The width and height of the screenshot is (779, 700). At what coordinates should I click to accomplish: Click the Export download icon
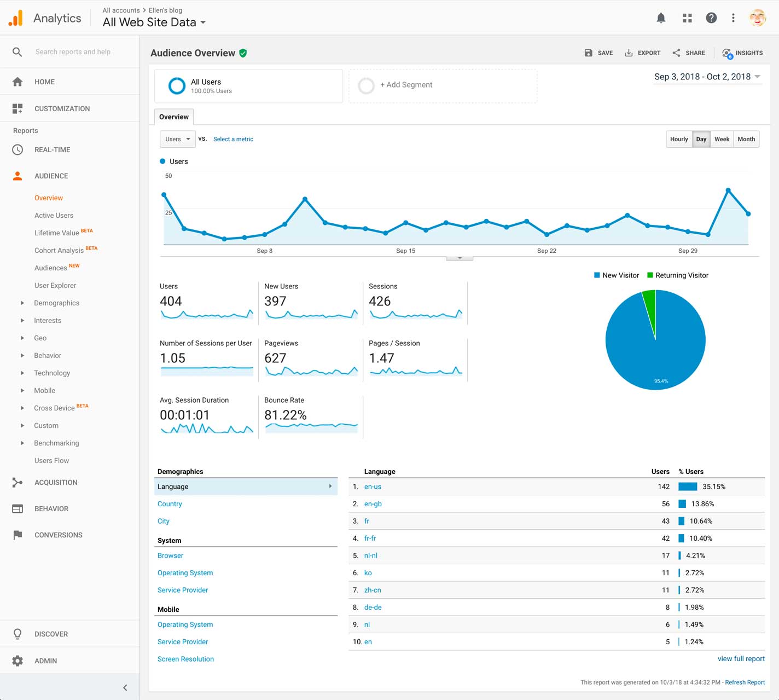tap(629, 53)
